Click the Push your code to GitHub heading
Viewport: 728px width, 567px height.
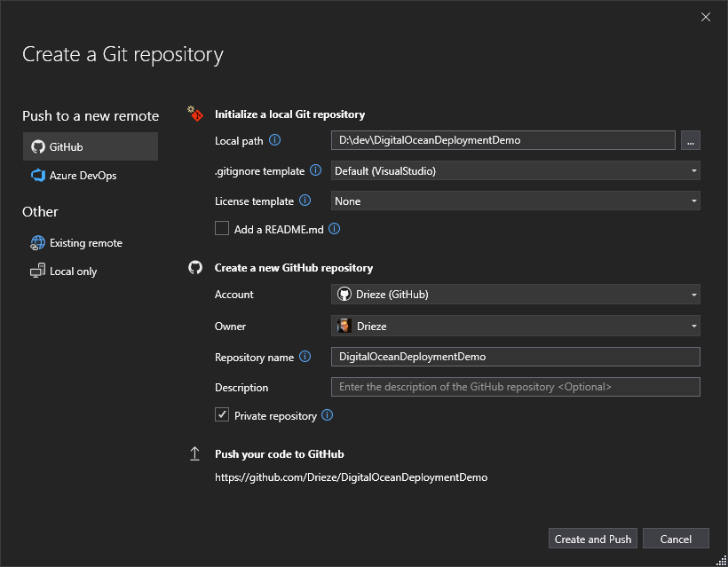(x=280, y=453)
